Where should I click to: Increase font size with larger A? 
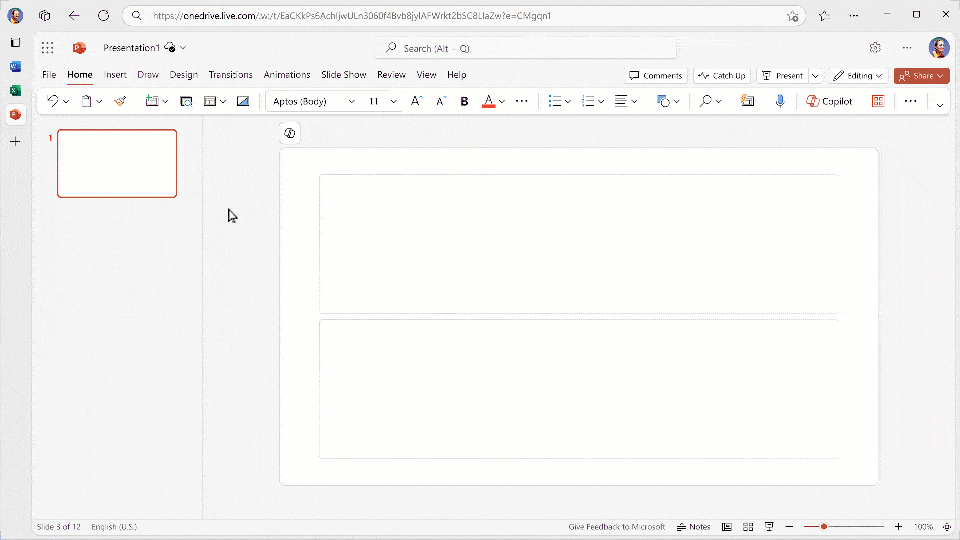[416, 101]
